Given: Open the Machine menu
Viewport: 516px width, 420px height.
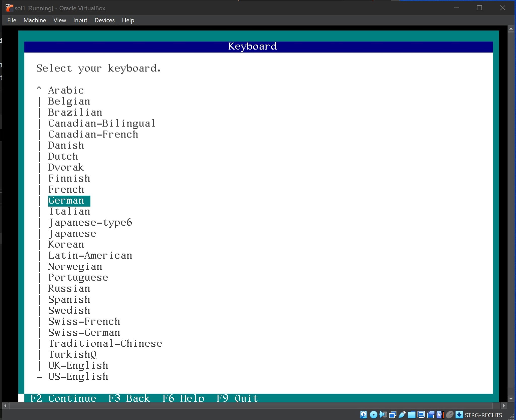Looking at the screenshot, I should coord(35,20).
